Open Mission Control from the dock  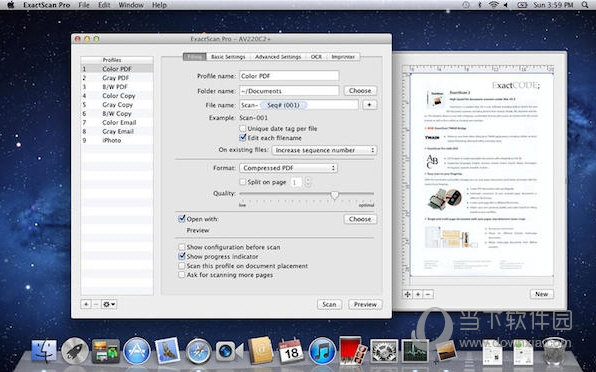pos(106,351)
